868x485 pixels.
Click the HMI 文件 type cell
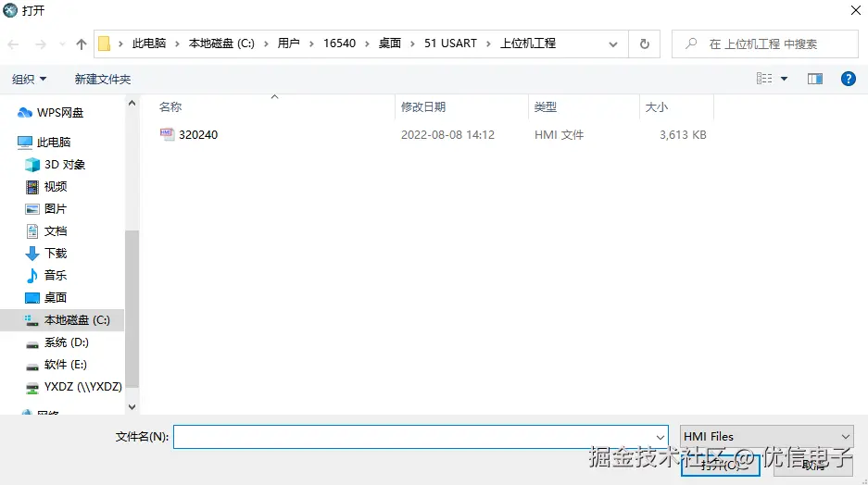560,135
